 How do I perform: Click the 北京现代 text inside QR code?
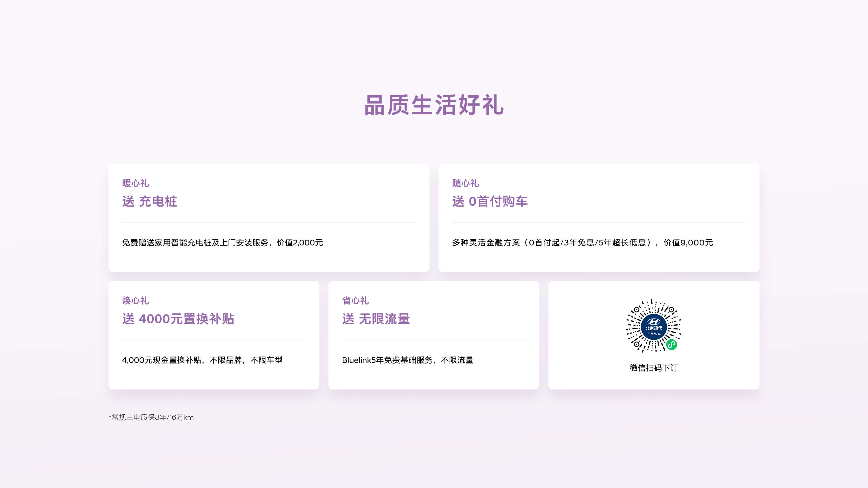pyautogui.click(x=654, y=328)
